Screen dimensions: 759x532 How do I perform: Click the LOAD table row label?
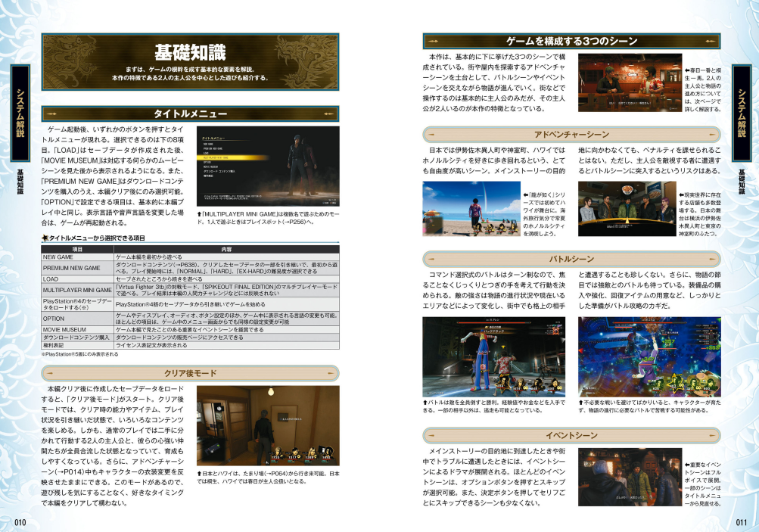click(x=51, y=279)
